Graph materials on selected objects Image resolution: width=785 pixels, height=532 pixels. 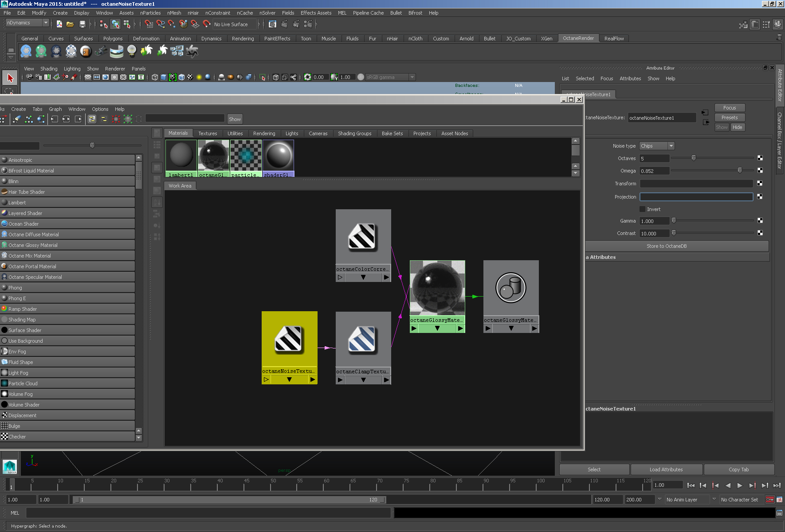(x=41, y=119)
